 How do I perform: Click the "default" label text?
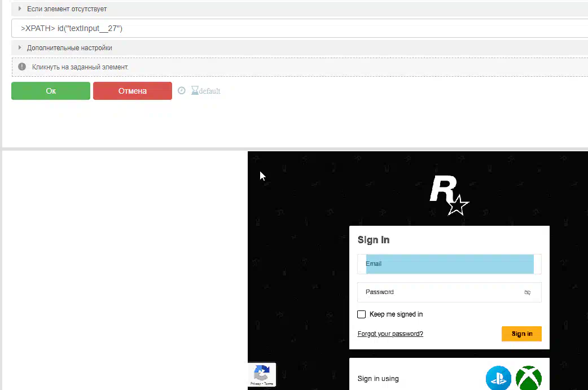[209, 91]
